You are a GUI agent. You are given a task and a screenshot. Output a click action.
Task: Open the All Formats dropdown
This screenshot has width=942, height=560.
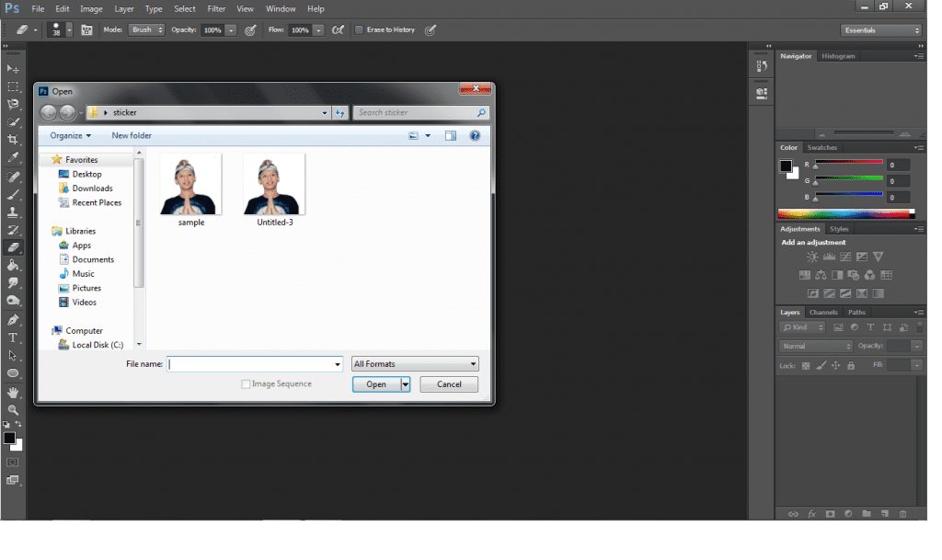(415, 364)
